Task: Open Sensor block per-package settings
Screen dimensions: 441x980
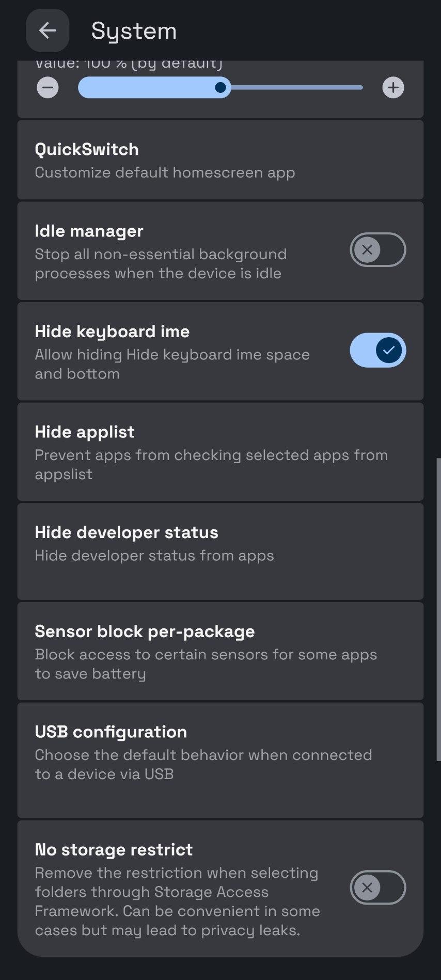Action: tap(220, 651)
